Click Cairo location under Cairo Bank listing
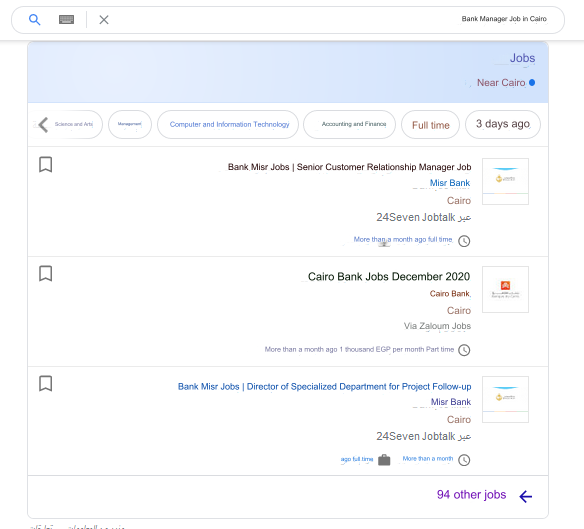 coord(459,311)
